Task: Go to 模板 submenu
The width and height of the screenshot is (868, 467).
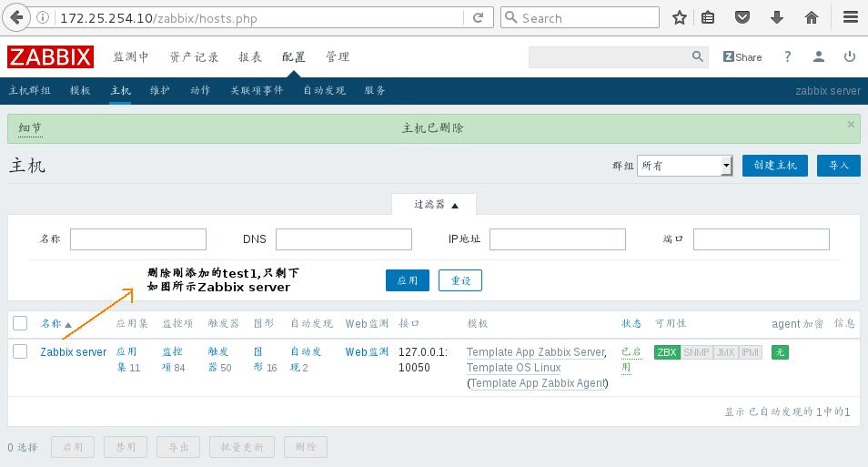Action: [x=80, y=90]
